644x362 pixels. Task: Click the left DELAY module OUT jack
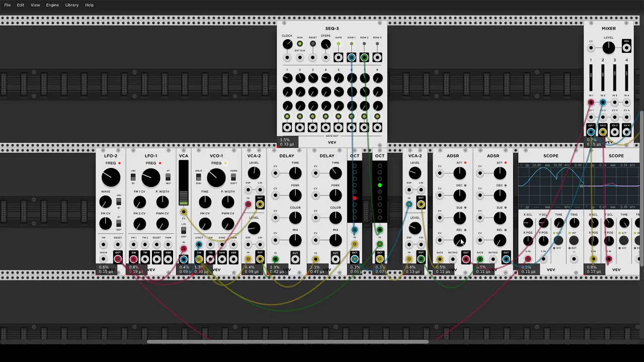pos(295,259)
